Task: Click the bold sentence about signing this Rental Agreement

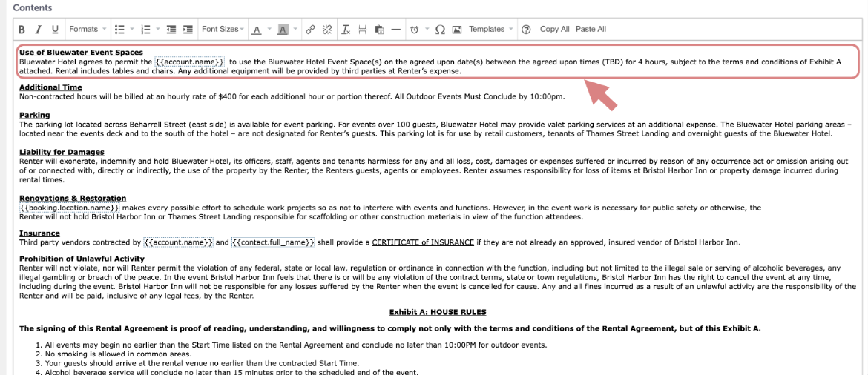Action: point(390,328)
